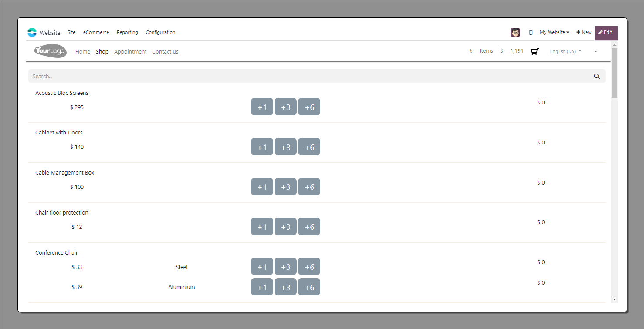The width and height of the screenshot is (644, 329).
Task: Add +6 Cabinet with Doors
Action: pyautogui.click(x=309, y=147)
